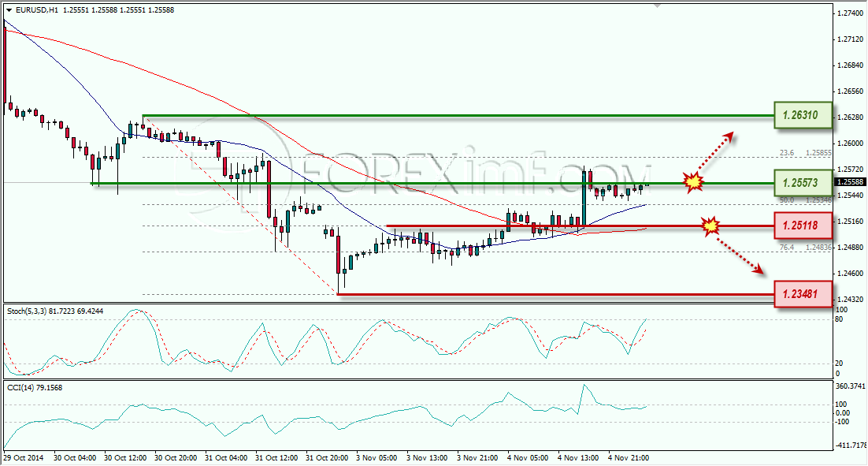Click the CCI(14) 79.1568 indicator label
Image resolution: width=868 pixels, height=466 pixels.
click(x=35, y=388)
